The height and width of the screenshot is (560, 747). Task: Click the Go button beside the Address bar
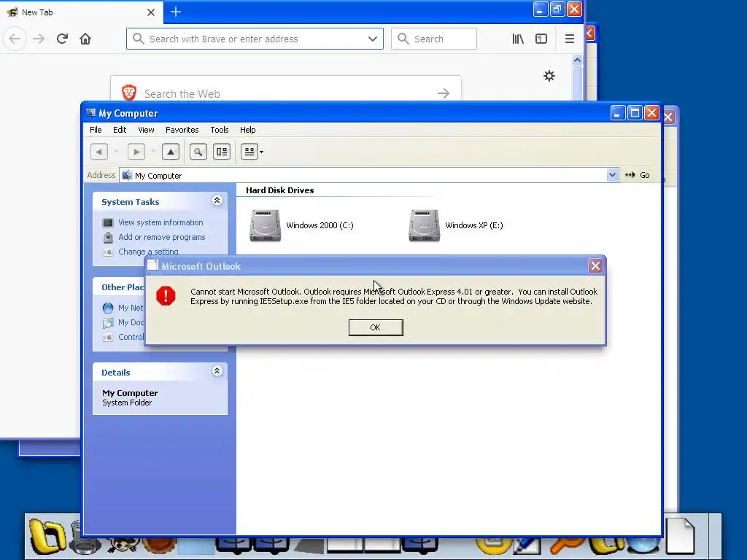point(638,175)
